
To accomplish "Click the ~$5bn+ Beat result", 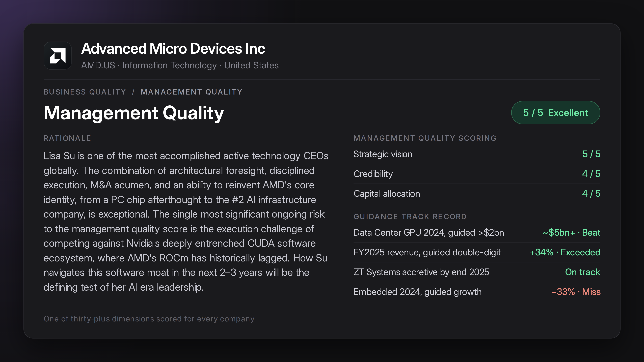I will (571, 233).
